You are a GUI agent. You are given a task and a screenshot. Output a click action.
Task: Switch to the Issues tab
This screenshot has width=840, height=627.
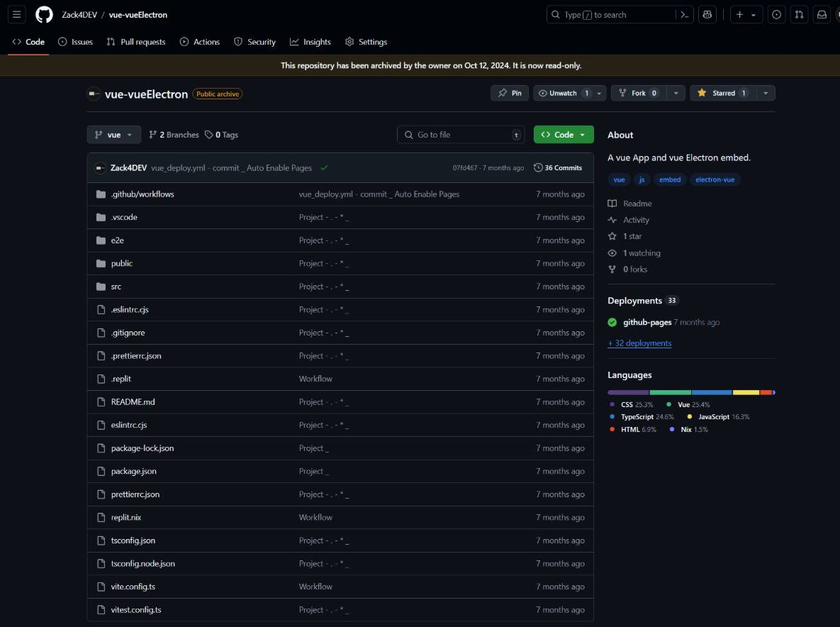click(76, 42)
